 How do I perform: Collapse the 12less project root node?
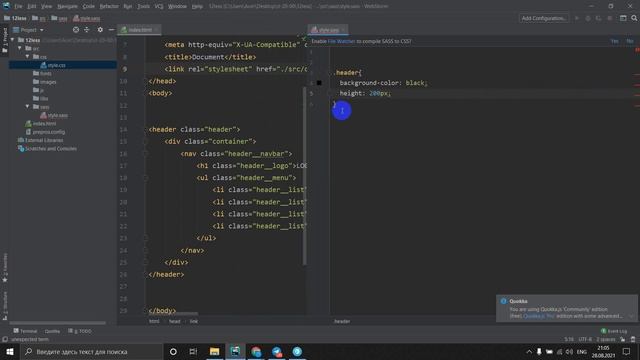13,40
